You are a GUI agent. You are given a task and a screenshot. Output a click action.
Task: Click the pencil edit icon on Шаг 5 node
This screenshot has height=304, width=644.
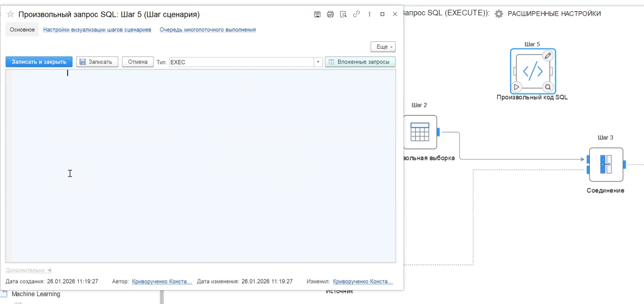tap(547, 55)
